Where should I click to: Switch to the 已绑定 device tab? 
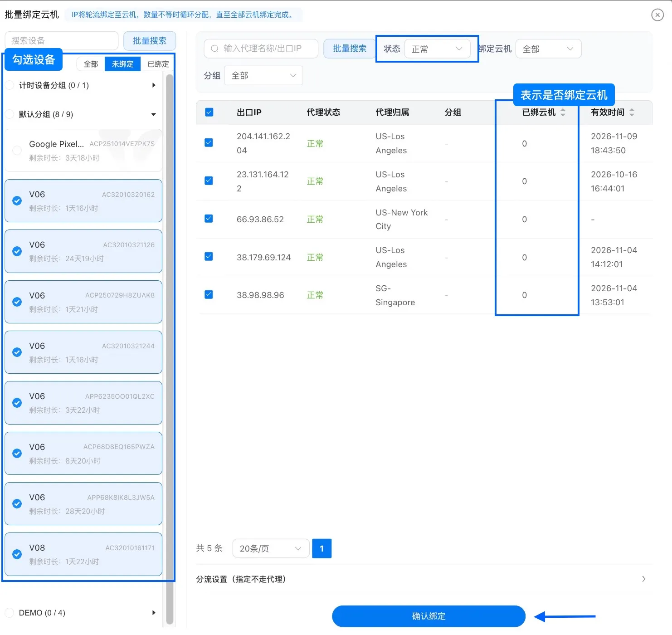coord(158,64)
